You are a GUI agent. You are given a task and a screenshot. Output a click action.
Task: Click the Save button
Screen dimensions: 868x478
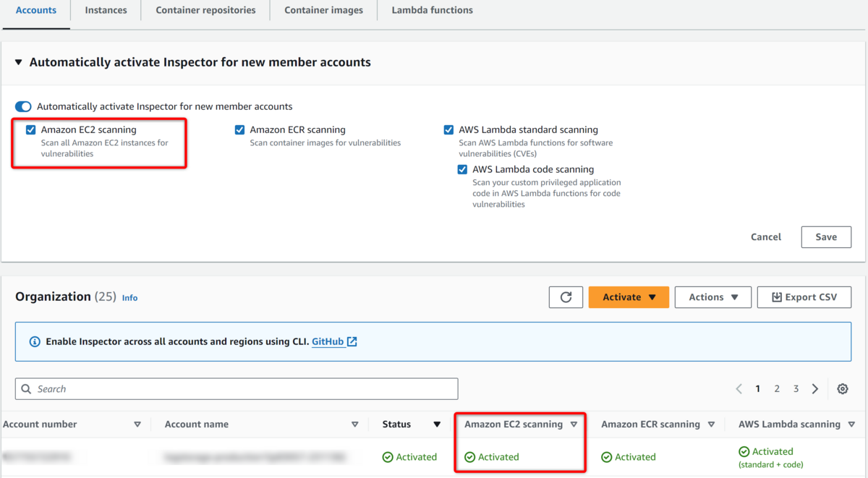(x=826, y=237)
